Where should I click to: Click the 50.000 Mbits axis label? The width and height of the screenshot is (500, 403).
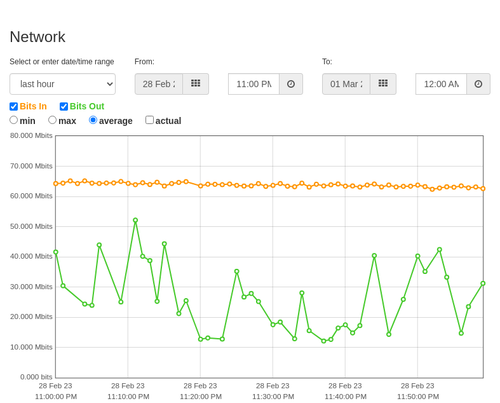pyautogui.click(x=31, y=226)
